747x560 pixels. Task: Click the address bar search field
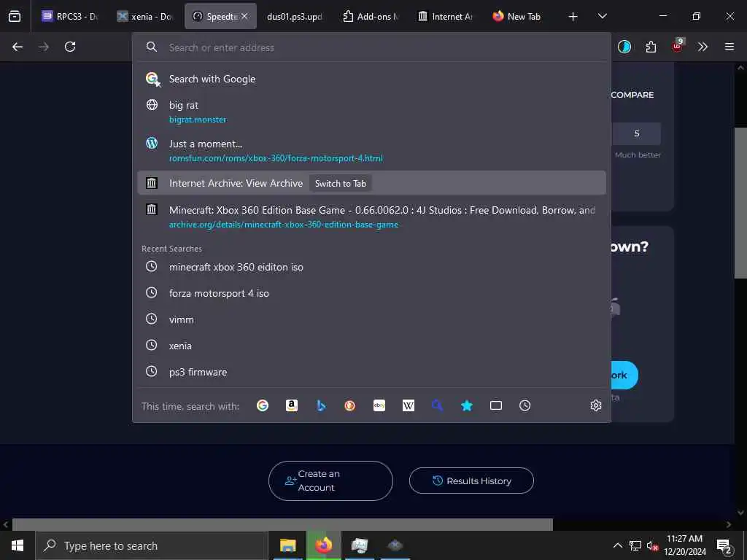pos(371,47)
